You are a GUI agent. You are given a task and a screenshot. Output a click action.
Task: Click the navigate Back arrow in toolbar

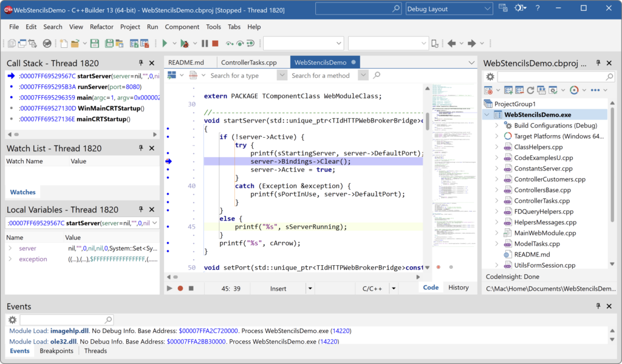pos(451,43)
